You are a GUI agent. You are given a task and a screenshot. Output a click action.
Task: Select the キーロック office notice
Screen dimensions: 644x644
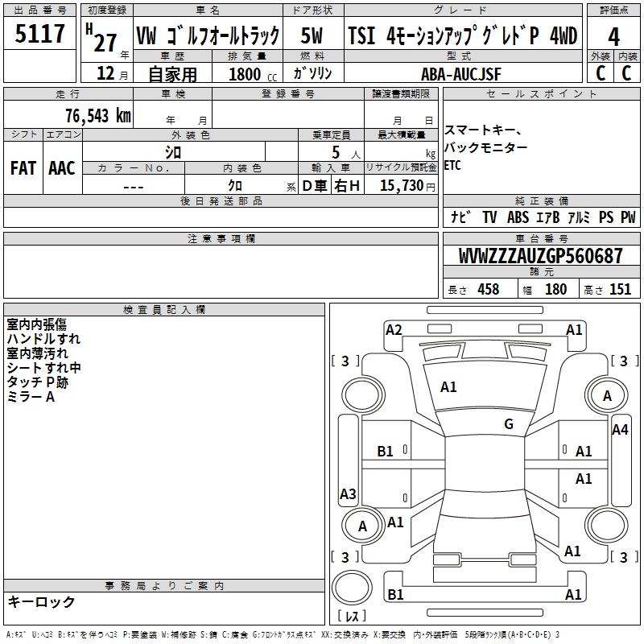click(42, 602)
